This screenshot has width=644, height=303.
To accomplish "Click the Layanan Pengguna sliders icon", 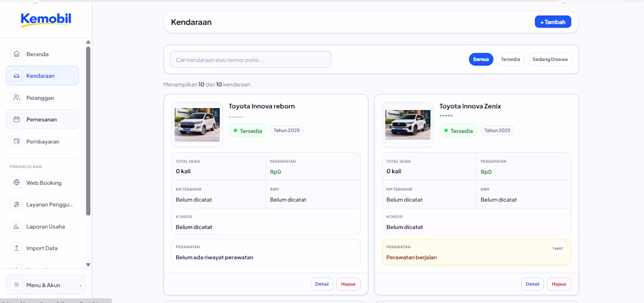I will pyautogui.click(x=16, y=205).
